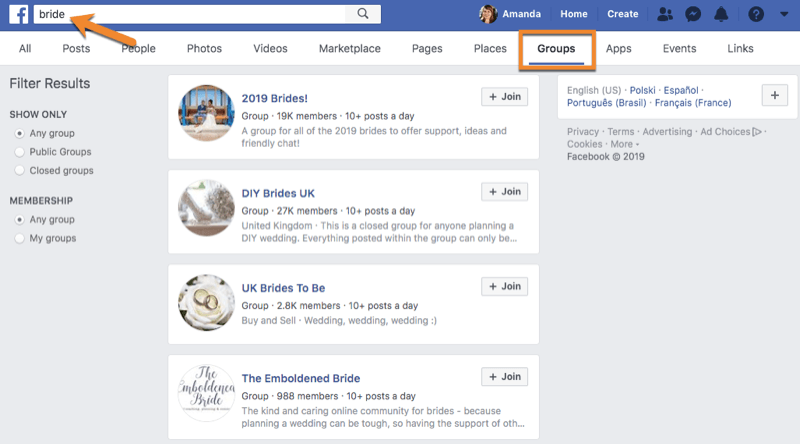Click the search magnifier button
Screen dimensions: 800x444
click(x=363, y=14)
